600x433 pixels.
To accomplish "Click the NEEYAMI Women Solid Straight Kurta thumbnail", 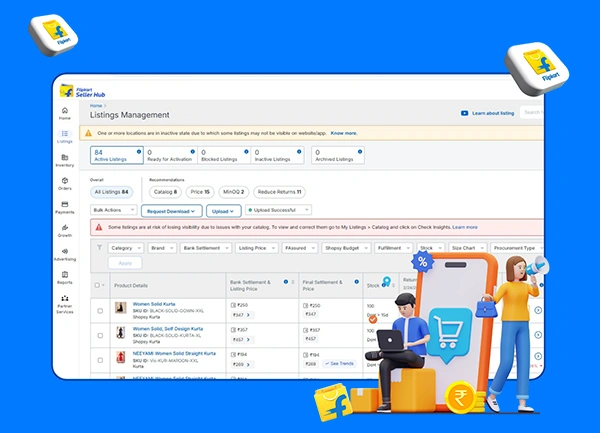I will pos(121,357).
